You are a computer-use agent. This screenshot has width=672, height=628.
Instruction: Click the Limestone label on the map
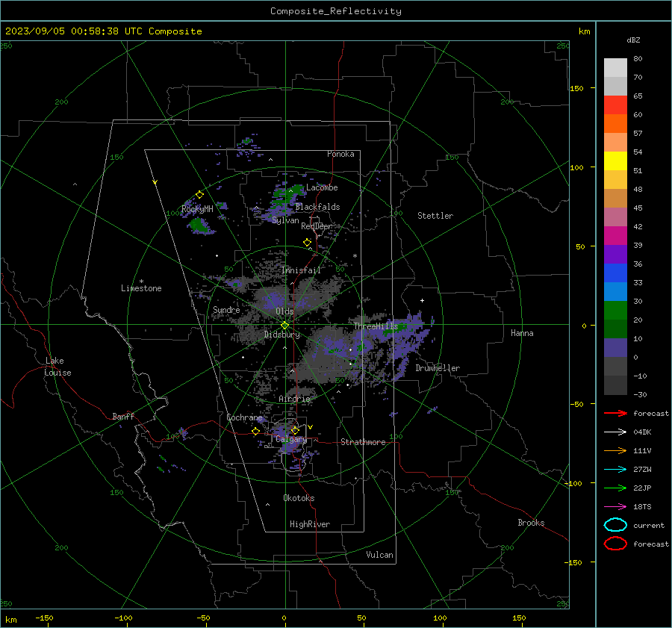pyautogui.click(x=141, y=288)
